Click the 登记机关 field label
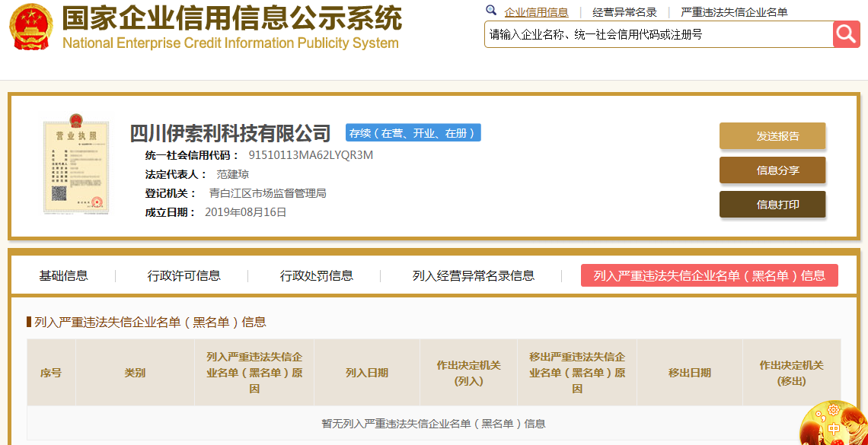Viewport: 868px width, 445px height. 171,193
